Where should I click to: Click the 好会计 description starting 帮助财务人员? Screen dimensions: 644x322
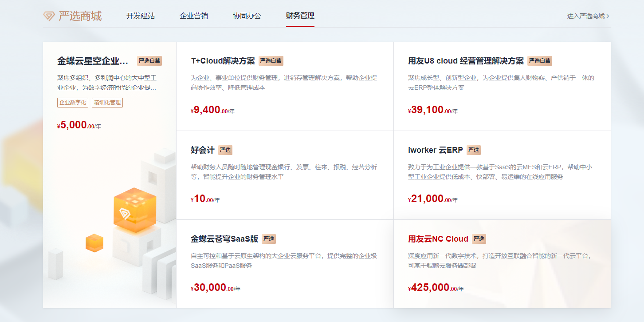tap(284, 172)
